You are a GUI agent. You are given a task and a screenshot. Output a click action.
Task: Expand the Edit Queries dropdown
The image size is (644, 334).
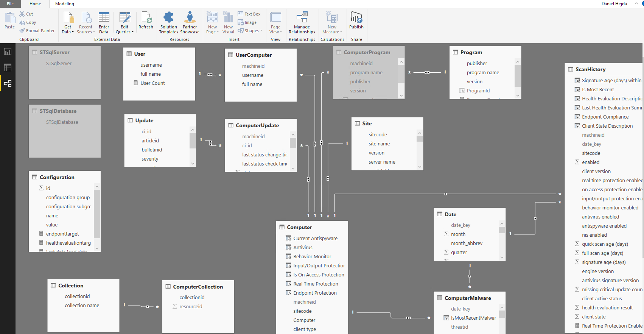[124, 32]
